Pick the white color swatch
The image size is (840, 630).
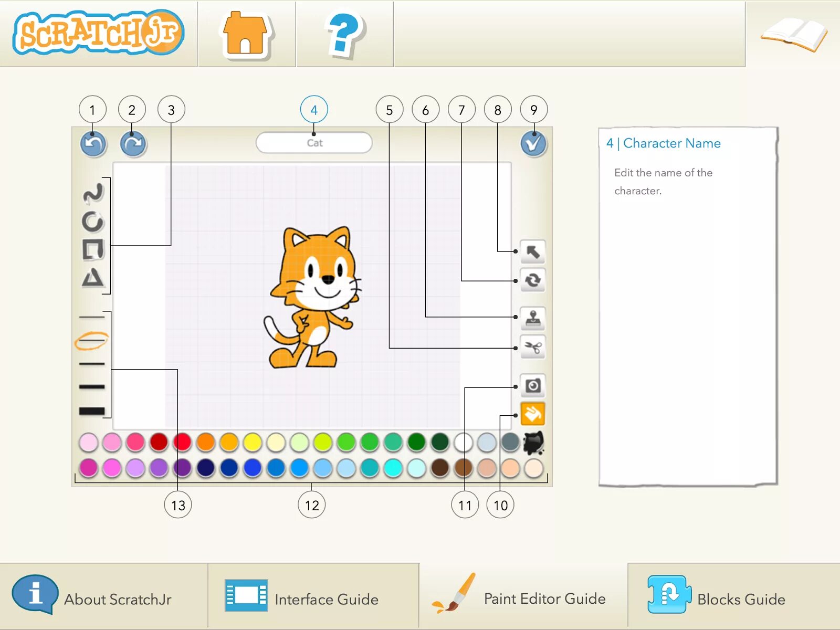[463, 442]
